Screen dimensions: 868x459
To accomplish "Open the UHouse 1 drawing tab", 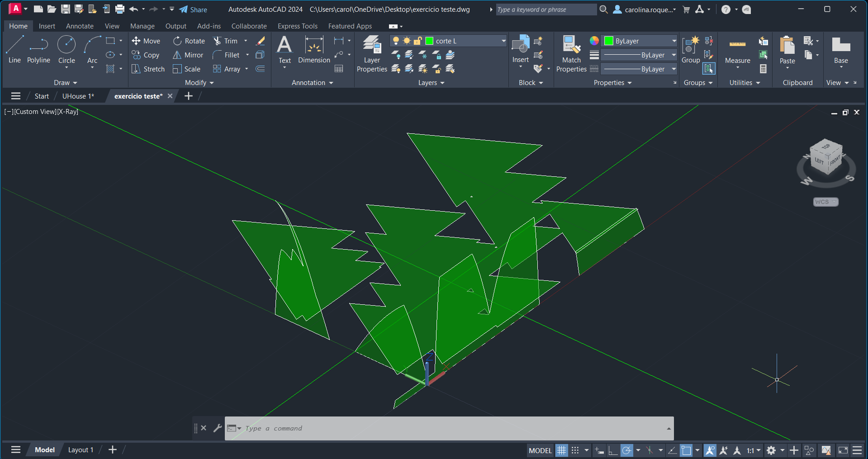I will point(78,96).
